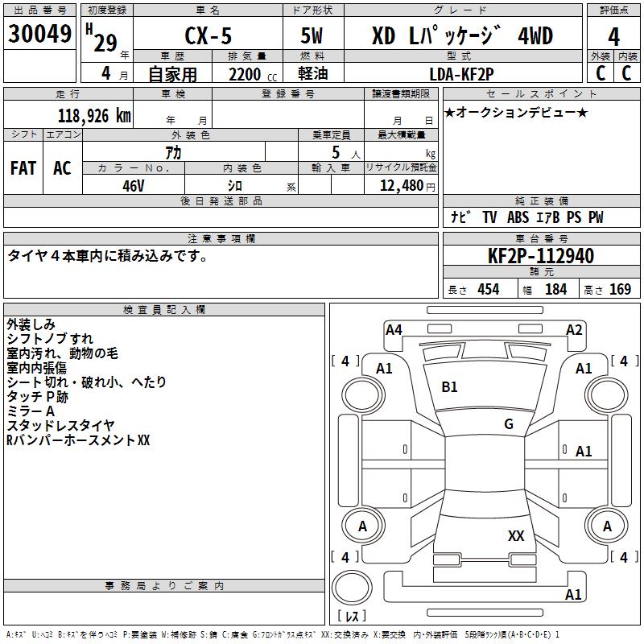The width and height of the screenshot is (644, 644).
Task: Click A1 mark on rear bumper
Action: pos(573,594)
